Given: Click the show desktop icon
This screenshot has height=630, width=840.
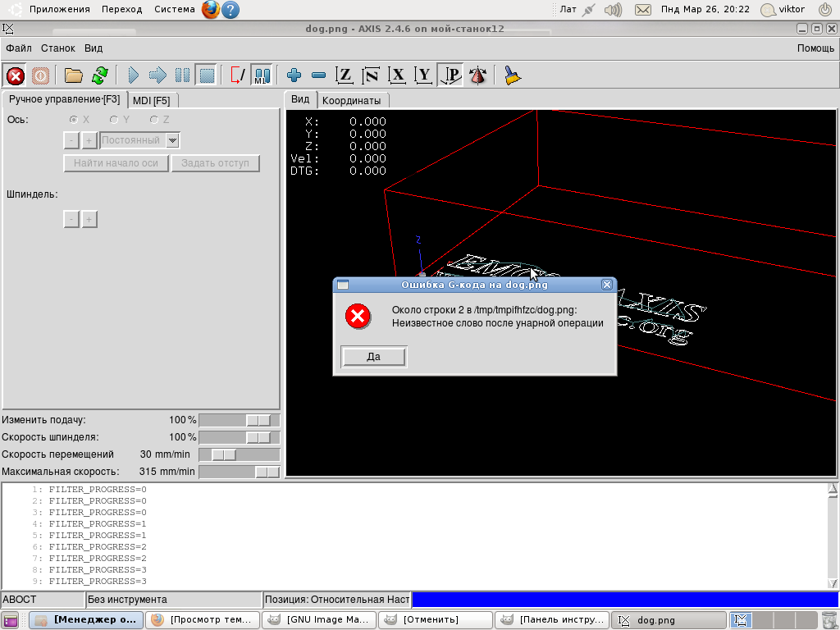Looking at the screenshot, I should (x=10, y=620).
